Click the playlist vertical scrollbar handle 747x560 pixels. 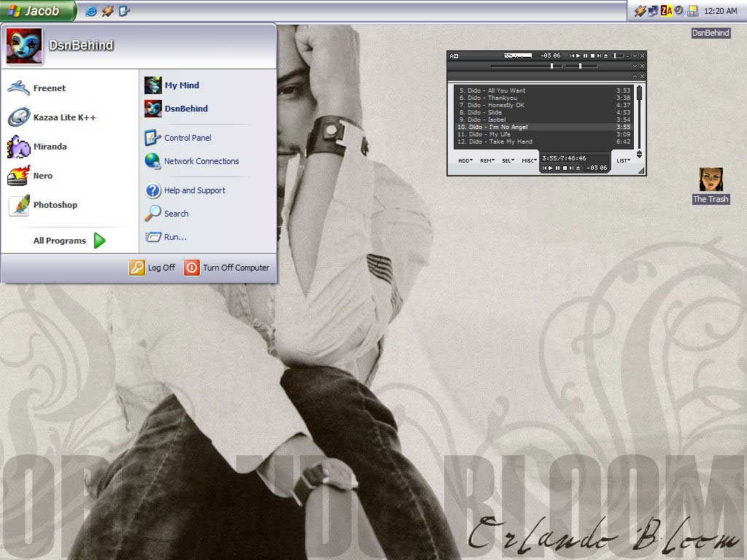point(639,93)
